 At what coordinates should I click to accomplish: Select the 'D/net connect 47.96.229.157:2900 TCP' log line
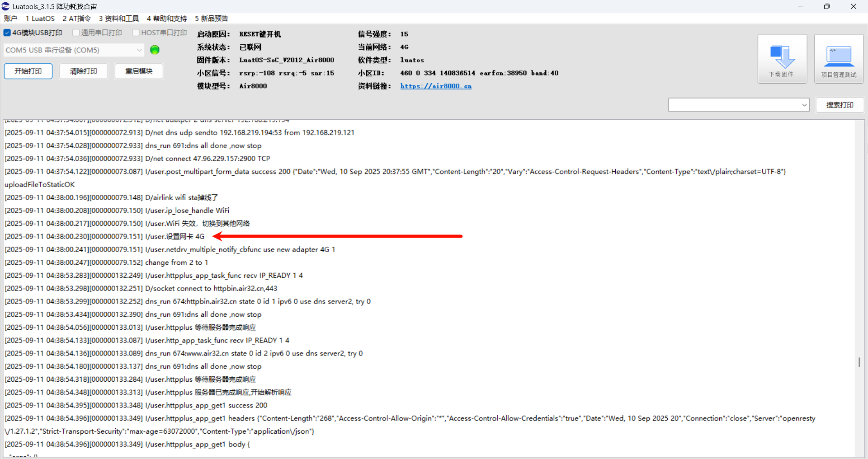coord(137,159)
